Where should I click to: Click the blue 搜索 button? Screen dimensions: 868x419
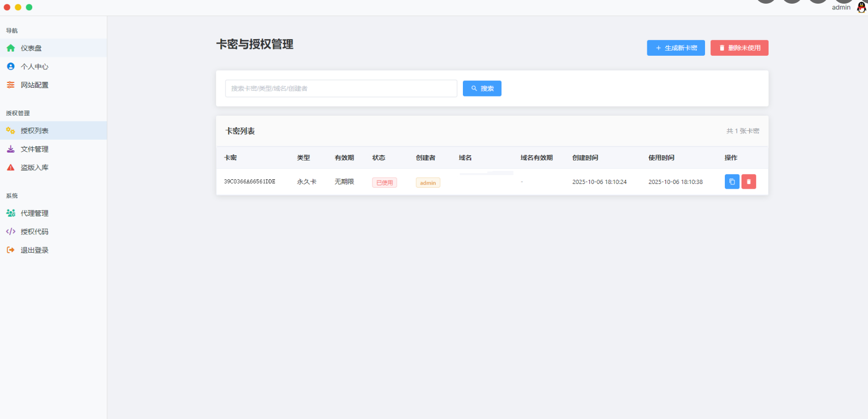point(482,89)
